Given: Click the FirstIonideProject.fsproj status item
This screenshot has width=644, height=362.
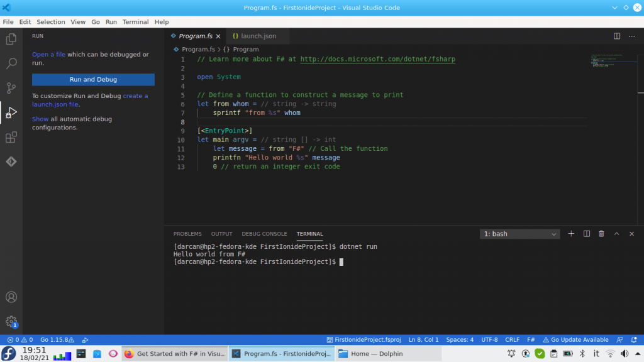Looking at the screenshot, I should pos(364,340).
